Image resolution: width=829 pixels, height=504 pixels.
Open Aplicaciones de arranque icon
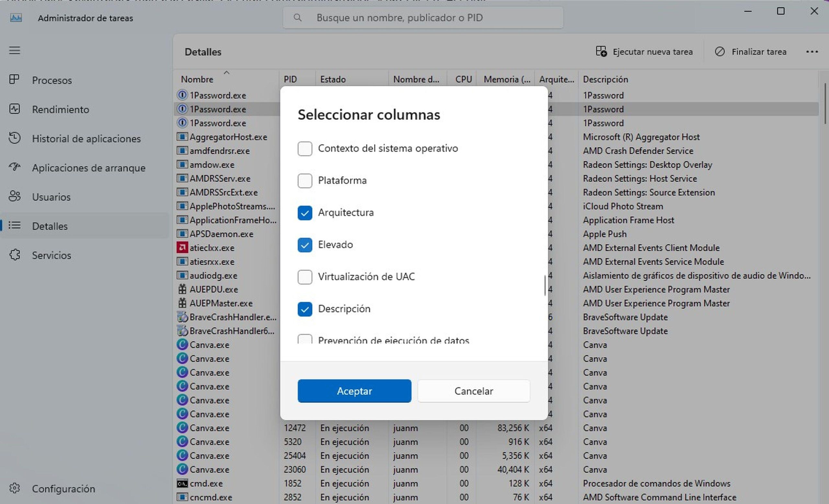(15, 167)
